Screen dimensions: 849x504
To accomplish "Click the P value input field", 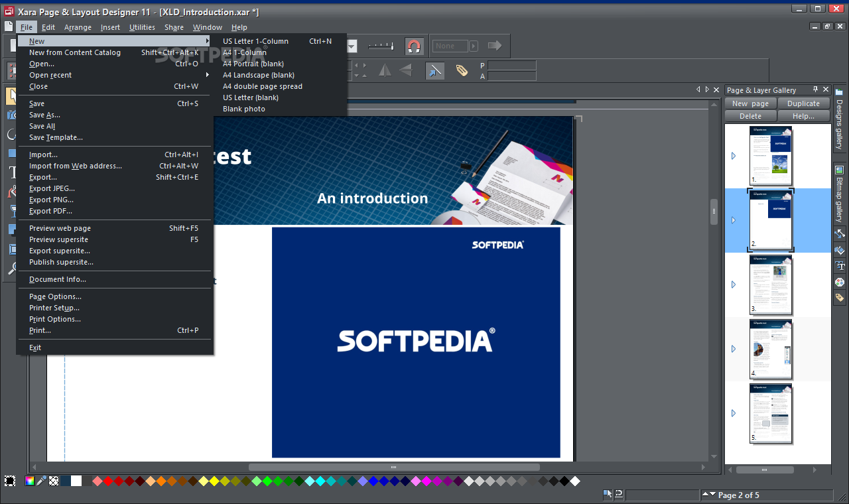I will pyautogui.click(x=511, y=65).
